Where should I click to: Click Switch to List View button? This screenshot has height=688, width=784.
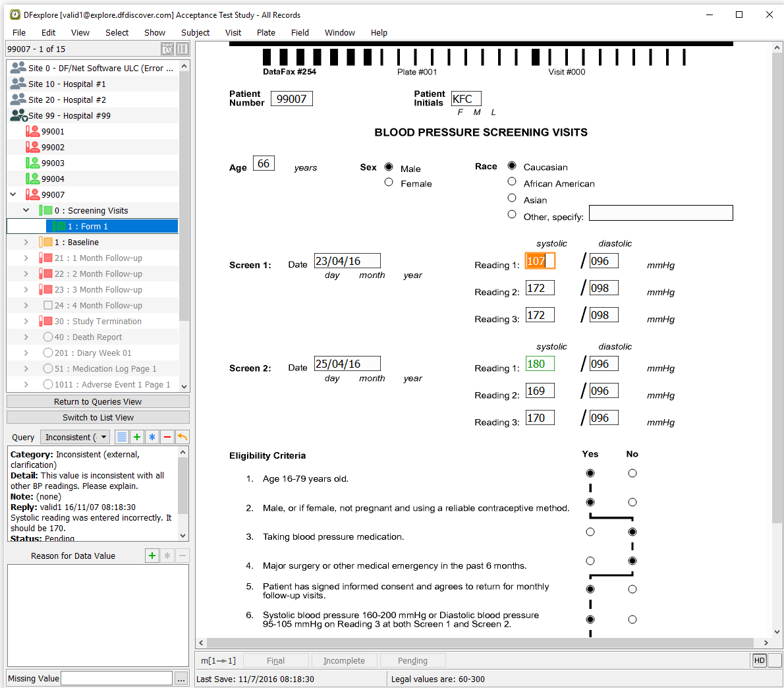98,417
